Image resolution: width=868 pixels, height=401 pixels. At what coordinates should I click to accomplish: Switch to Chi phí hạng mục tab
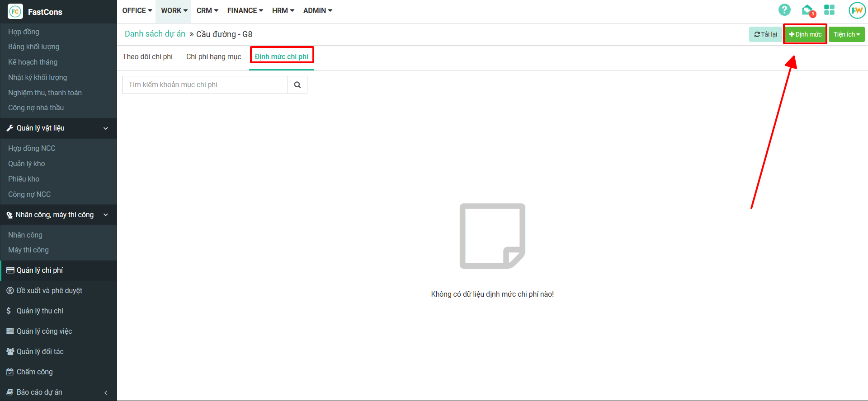(x=213, y=57)
